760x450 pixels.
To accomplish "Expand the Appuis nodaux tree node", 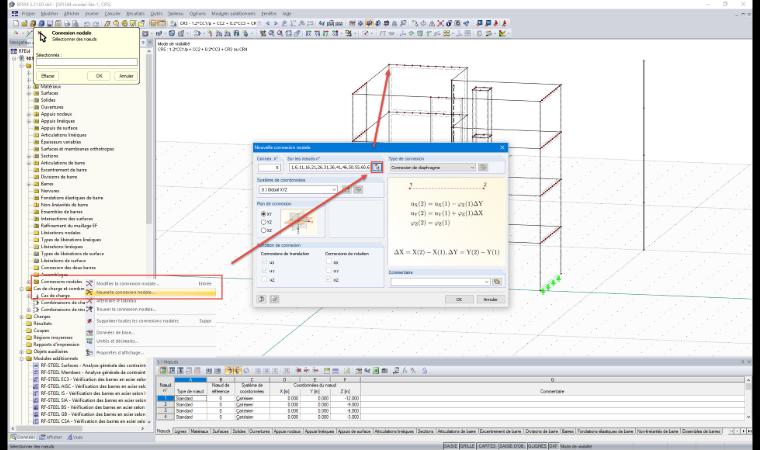I will [x=29, y=114].
